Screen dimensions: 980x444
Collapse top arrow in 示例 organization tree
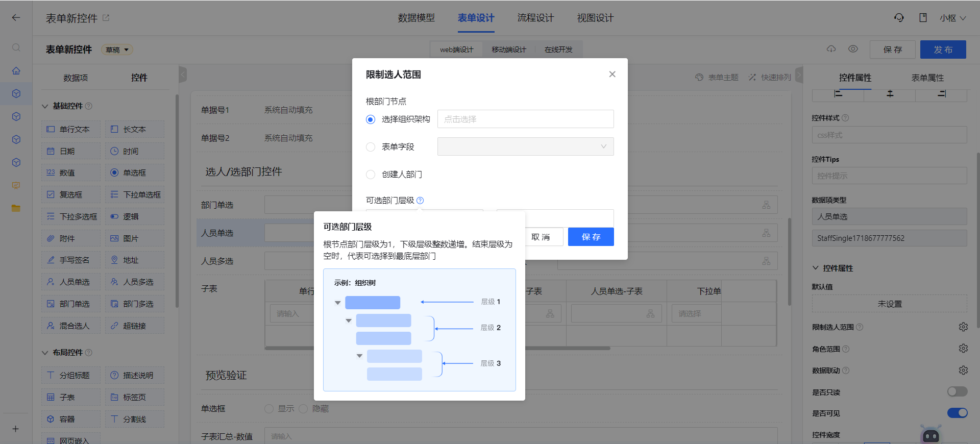pos(337,303)
